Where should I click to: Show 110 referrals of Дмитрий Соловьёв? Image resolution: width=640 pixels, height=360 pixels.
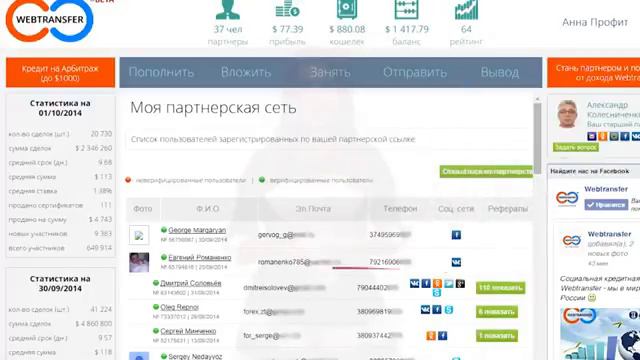pyautogui.click(x=500, y=288)
